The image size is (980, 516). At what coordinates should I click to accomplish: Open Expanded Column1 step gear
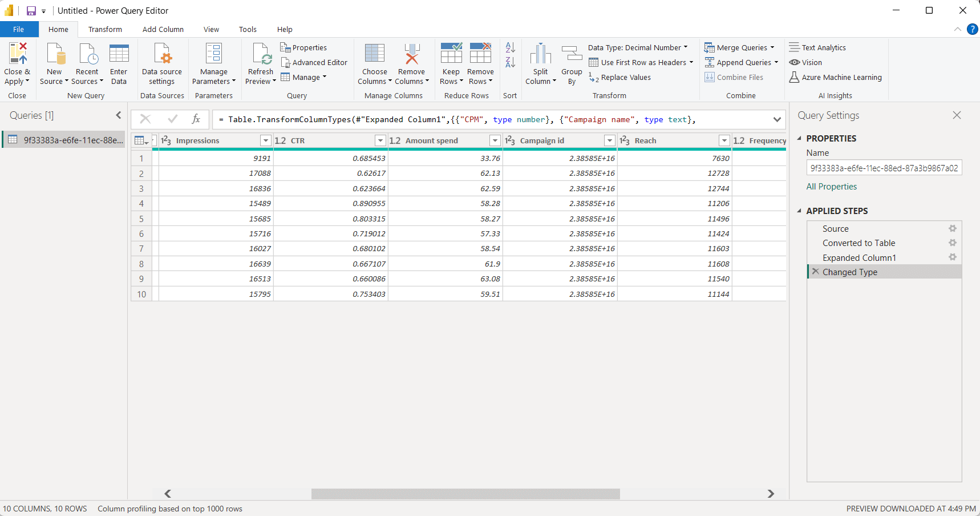[x=953, y=257]
